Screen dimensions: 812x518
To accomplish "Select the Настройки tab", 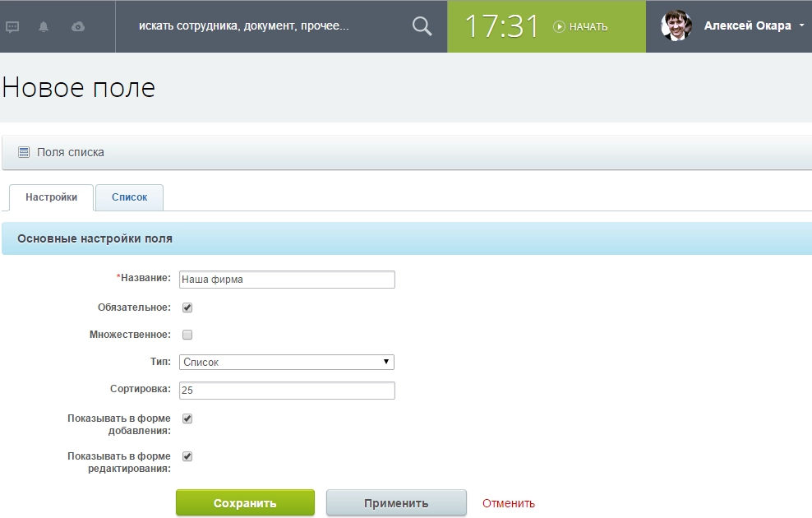I will 51,197.
